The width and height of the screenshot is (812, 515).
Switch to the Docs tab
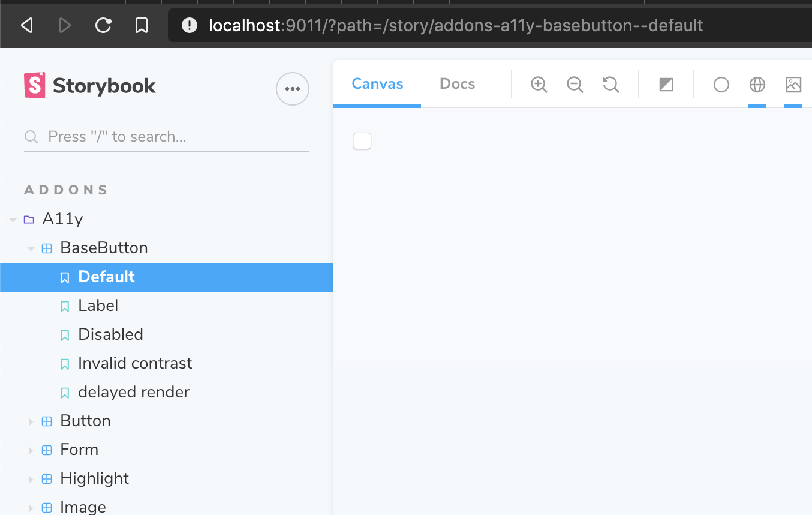pyautogui.click(x=457, y=84)
